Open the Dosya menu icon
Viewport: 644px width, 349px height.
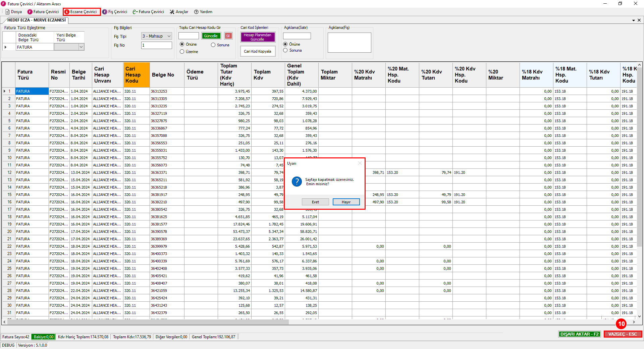(x=7, y=12)
